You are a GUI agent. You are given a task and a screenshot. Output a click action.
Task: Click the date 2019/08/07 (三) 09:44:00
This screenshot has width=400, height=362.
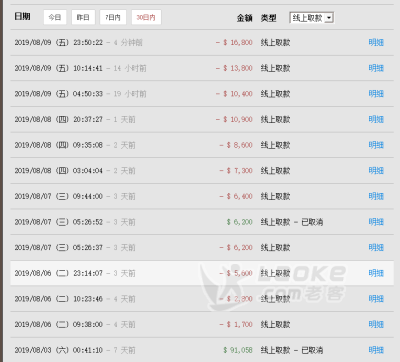(x=59, y=196)
